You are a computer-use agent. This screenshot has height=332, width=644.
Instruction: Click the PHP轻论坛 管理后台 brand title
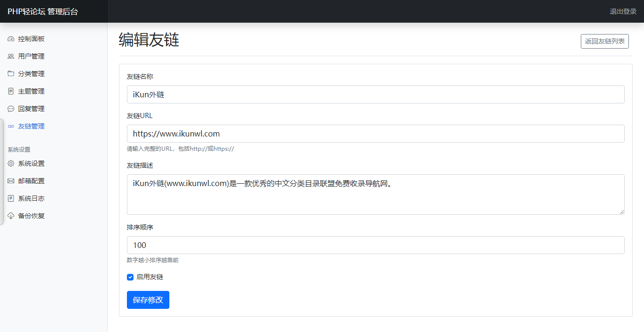click(43, 11)
